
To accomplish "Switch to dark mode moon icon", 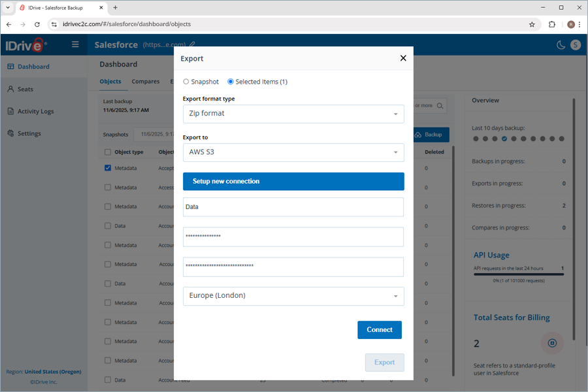I will coord(561,45).
